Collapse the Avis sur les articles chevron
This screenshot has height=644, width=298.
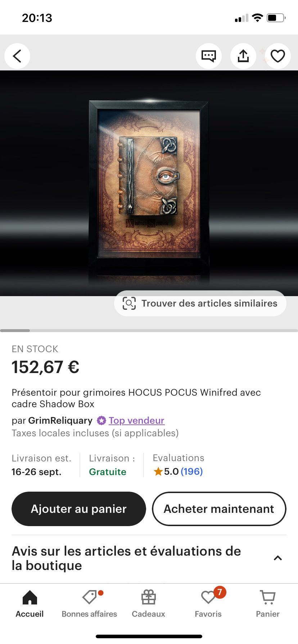tap(278, 558)
